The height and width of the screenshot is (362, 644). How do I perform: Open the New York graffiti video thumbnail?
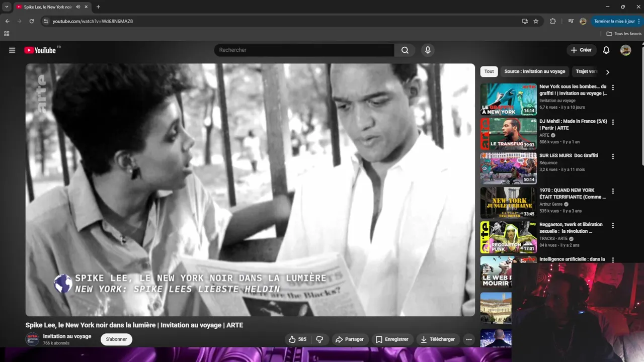508,99
